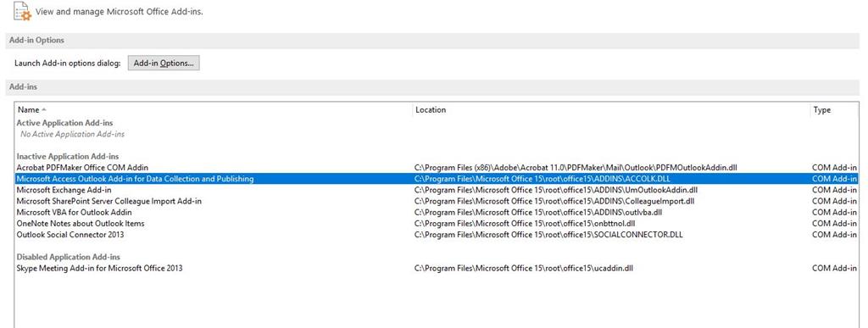Click View and manage Microsoft Office Add-ins text
The image size is (868, 328).
pyautogui.click(x=119, y=11)
